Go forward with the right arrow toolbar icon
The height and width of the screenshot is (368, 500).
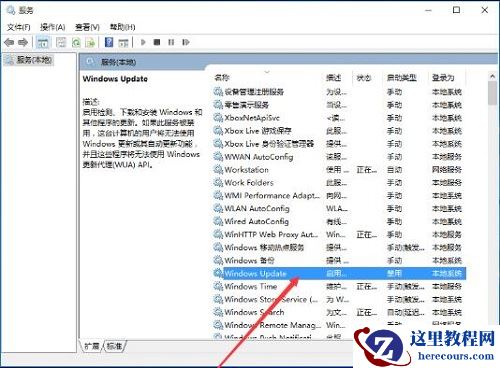(23, 42)
